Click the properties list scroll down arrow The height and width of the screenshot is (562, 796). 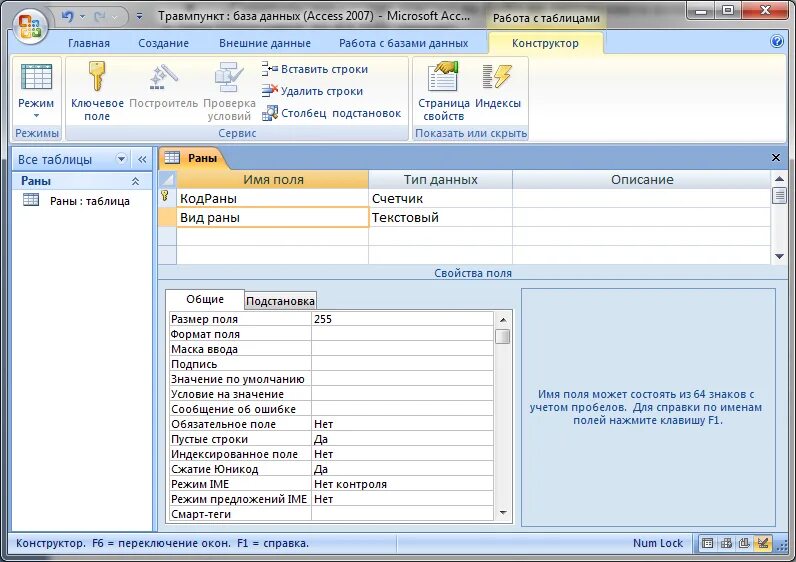503,513
